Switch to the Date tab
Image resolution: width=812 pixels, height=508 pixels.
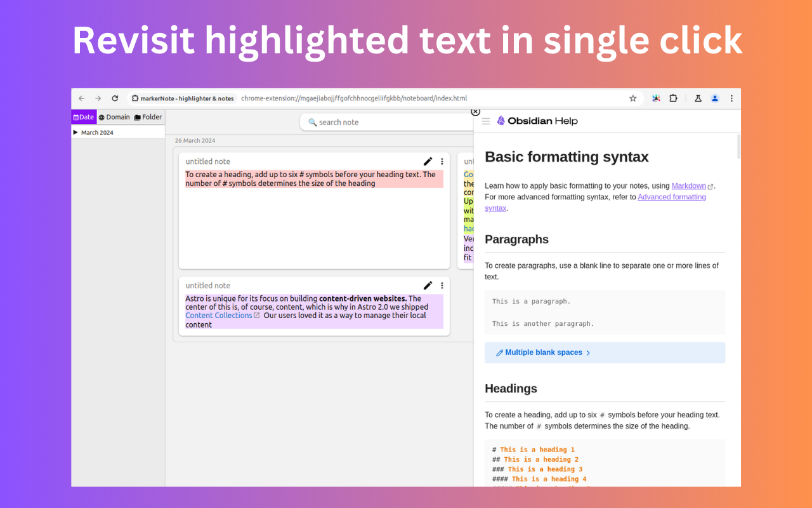tap(84, 117)
